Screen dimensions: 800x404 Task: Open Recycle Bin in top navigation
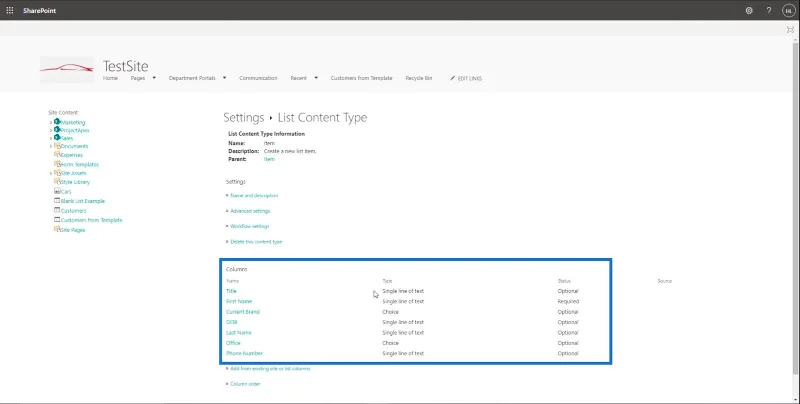[x=419, y=78]
